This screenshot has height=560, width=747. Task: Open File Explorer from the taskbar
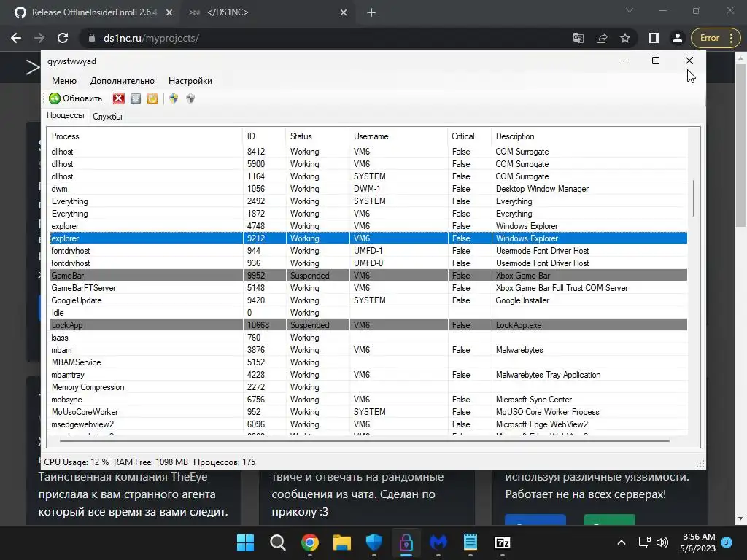(341, 542)
